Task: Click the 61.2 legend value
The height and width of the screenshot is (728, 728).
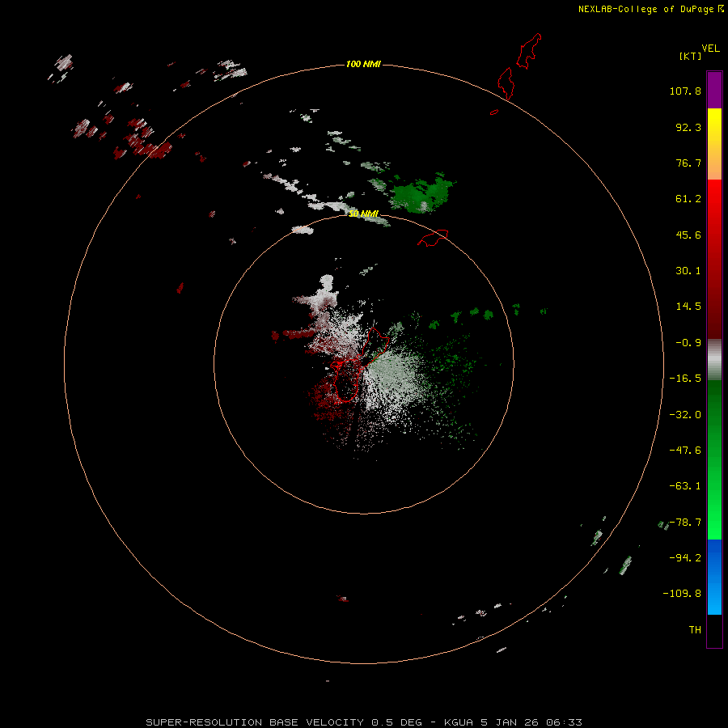Action: [688, 199]
